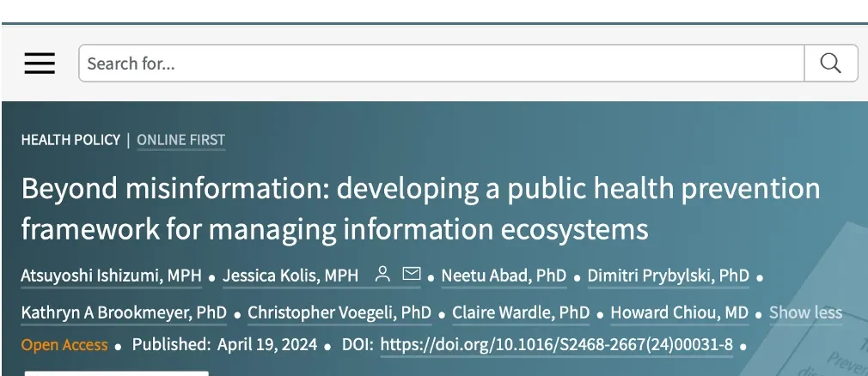Expand author details for Jessica Kolis, MPH

(x=290, y=276)
